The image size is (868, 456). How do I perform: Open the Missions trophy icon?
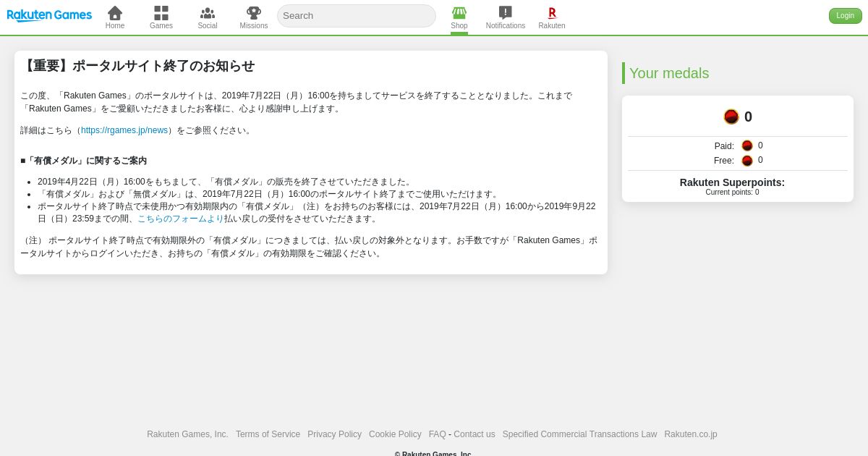(x=254, y=13)
